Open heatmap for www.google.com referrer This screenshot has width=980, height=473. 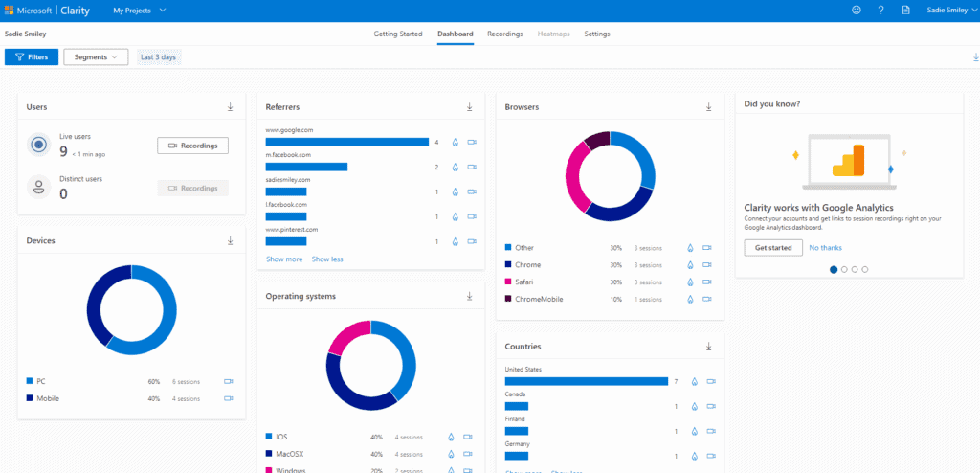click(455, 142)
